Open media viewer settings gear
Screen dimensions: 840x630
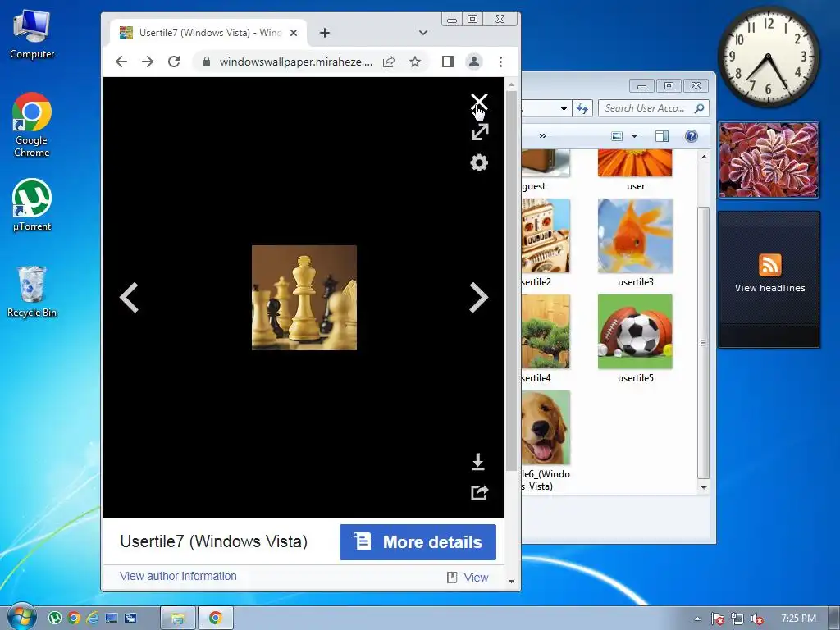(x=479, y=163)
